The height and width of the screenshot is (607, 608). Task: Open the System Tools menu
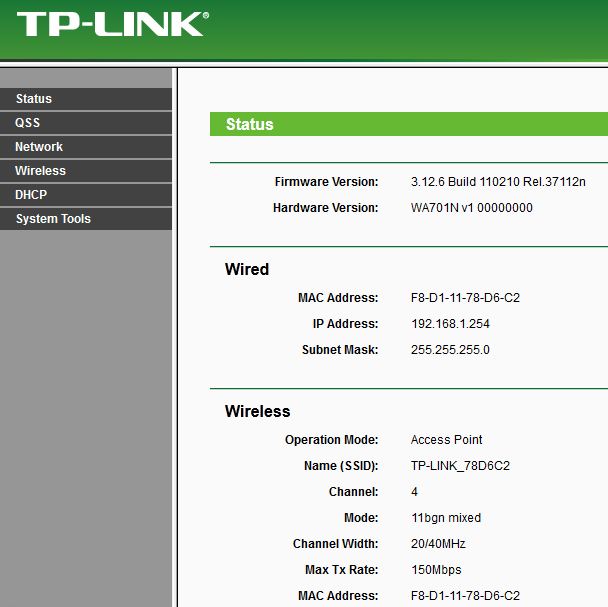coord(86,219)
